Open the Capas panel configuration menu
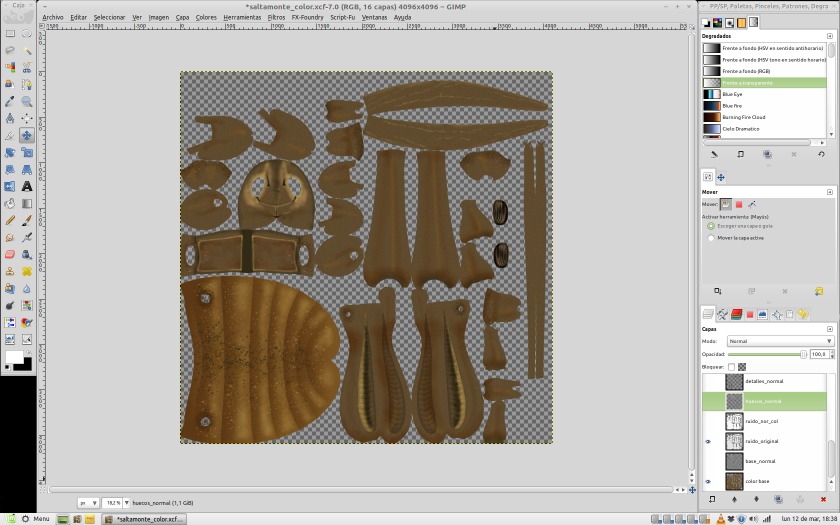 [830, 329]
